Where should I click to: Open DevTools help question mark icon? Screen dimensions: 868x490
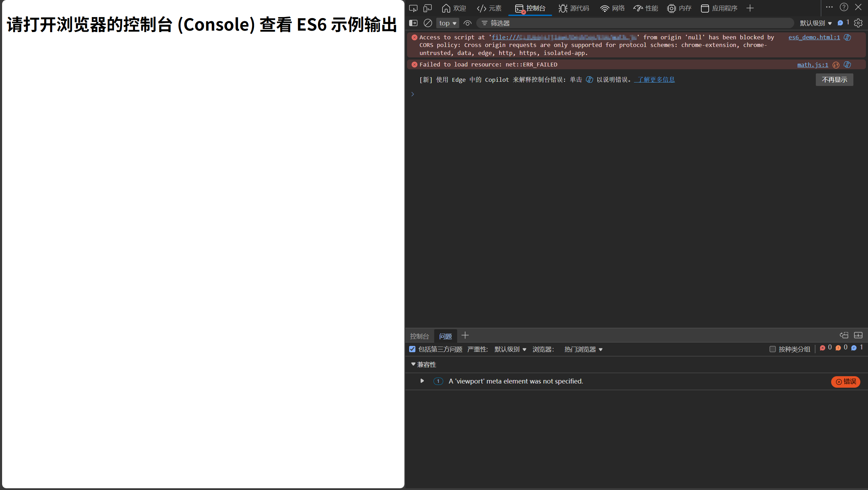[844, 7]
